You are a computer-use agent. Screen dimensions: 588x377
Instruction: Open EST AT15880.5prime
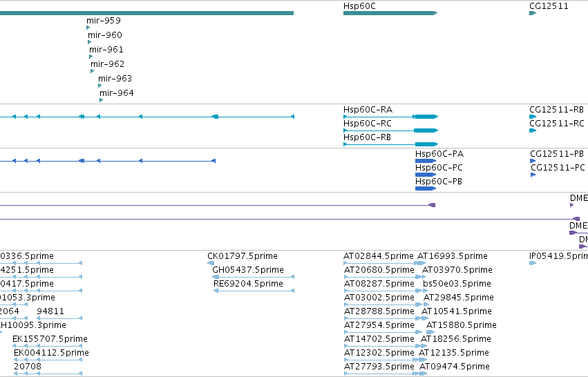(x=462, y=325)
